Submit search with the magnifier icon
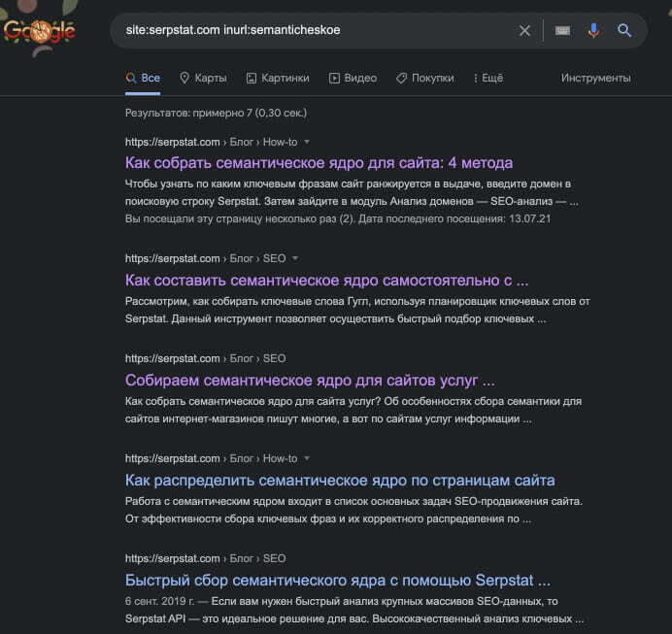Image resolution: width=672 pixels, height=634 pixels. coord(624,30)
